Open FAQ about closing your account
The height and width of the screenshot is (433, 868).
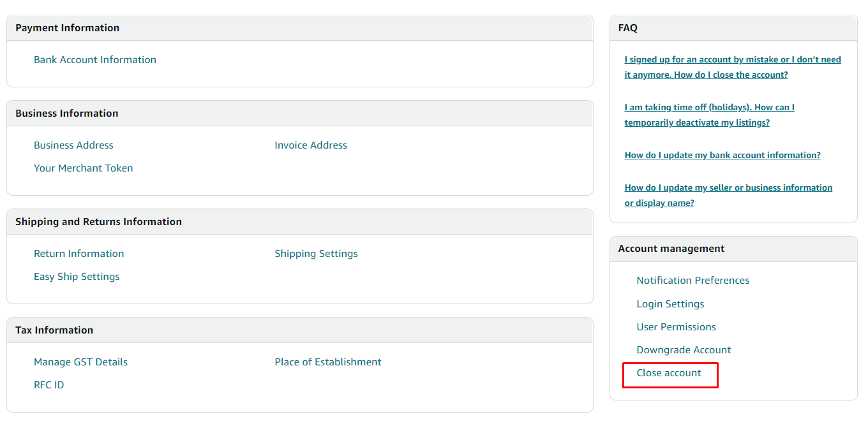[732, 67]
